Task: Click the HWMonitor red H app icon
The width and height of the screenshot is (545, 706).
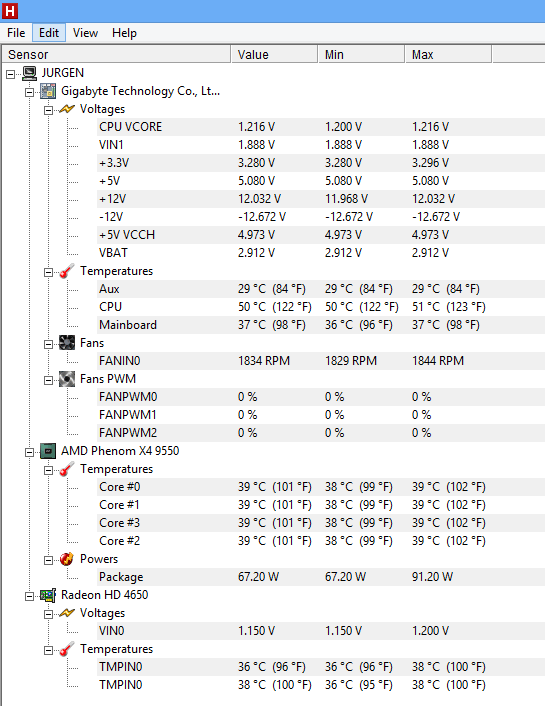Action: pos(9,11)
